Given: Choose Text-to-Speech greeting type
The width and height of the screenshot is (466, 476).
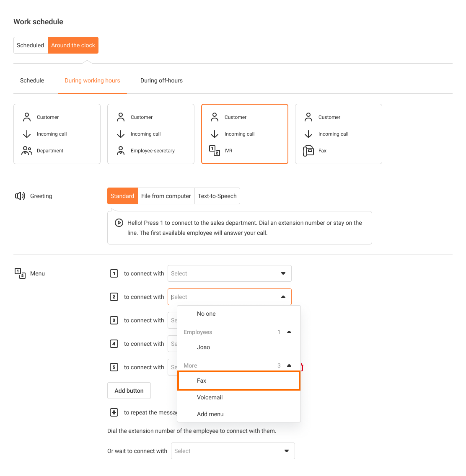Looking at the screenshot, I should tap(217, 196).
